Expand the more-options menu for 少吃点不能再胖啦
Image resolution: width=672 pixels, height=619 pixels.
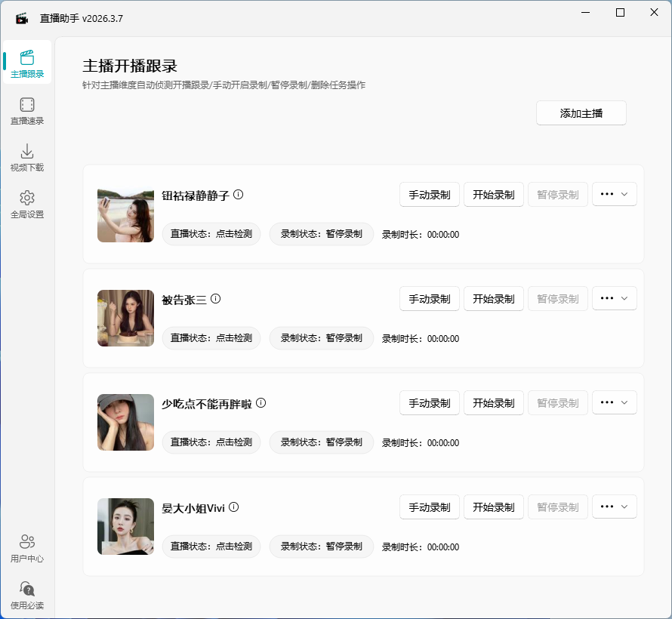tap(614, 402)
